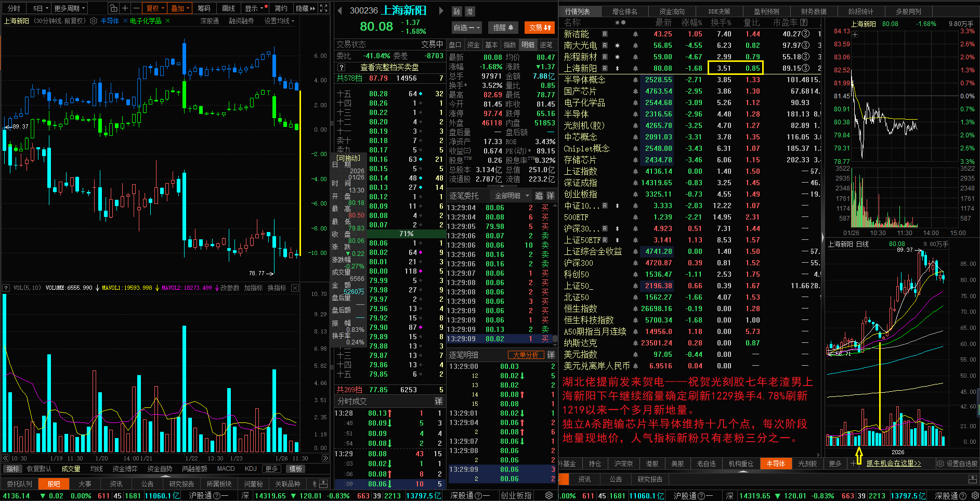Open the 逐笔 tab
Image resolution: width=980 pixels, height=501 pixels.
click(546, 45)
